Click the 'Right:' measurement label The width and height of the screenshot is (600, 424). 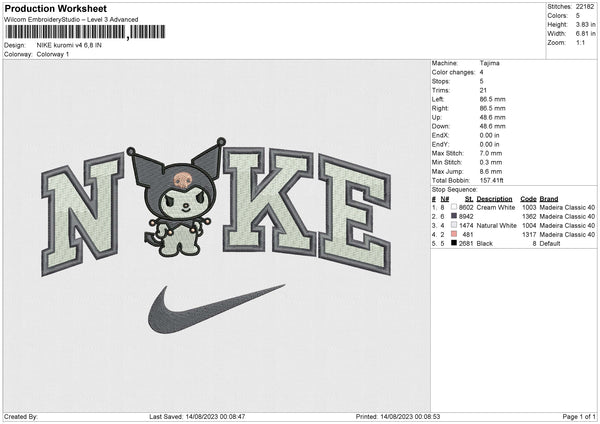[x=440, y=108]
